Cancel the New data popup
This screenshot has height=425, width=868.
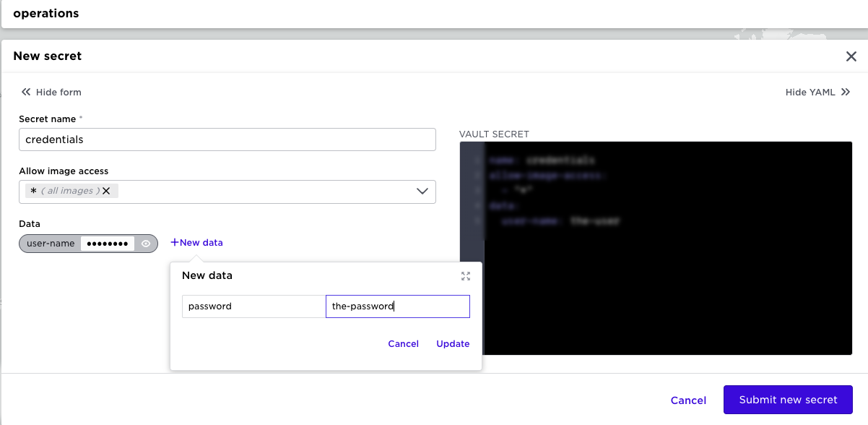(x=403, y=343)
